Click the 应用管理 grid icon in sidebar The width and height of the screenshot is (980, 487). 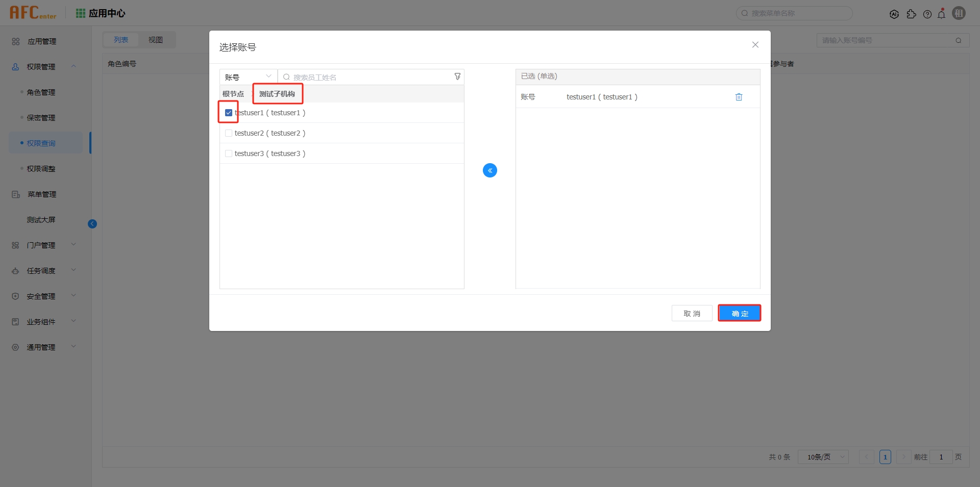point(15,41)
